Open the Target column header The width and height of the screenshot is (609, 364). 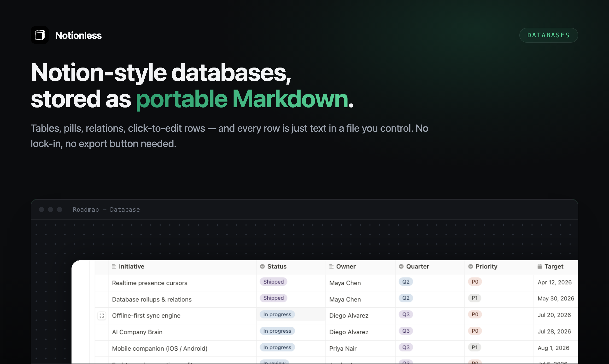coord(556,267)
